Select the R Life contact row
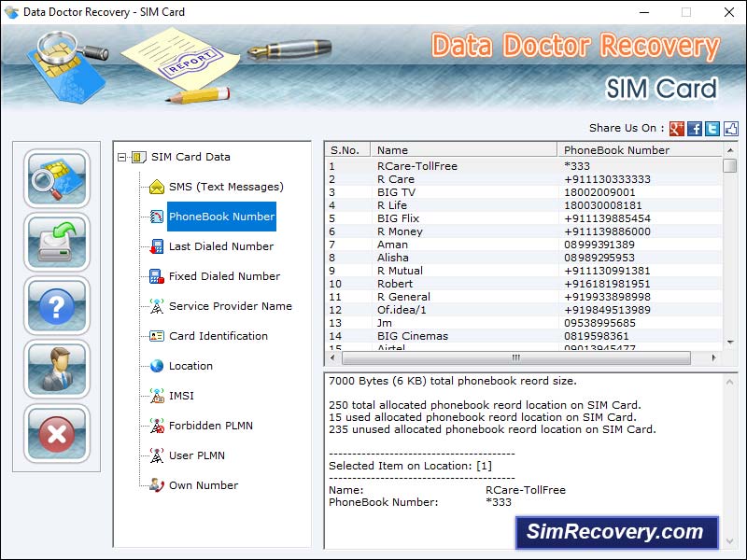Image resolution: width=747 pixels, height=560 pixels. pos(524,205)
